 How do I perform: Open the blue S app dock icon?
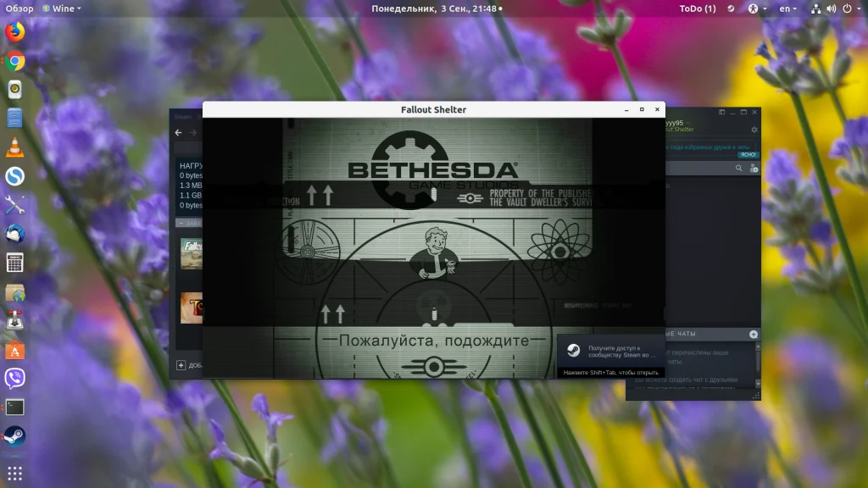(15, 176)
